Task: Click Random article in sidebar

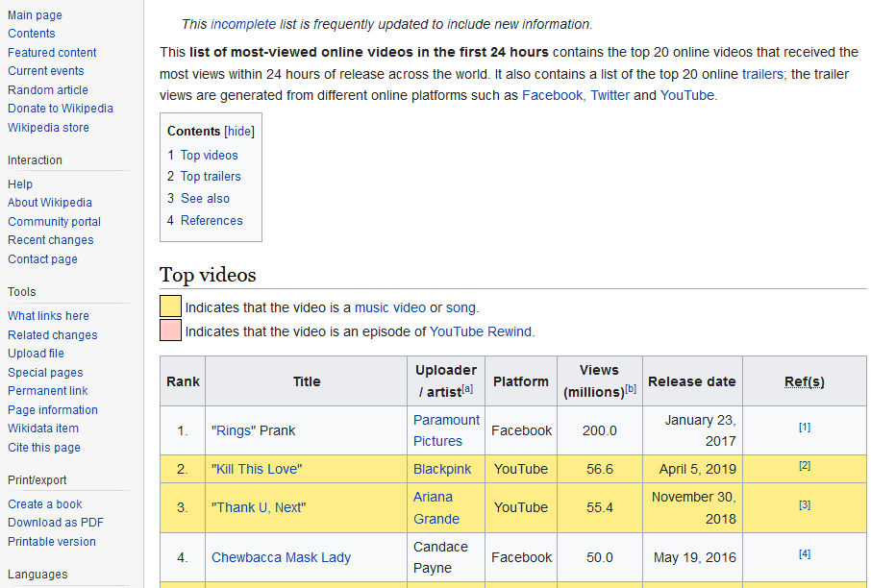Action: coord(48,90)
